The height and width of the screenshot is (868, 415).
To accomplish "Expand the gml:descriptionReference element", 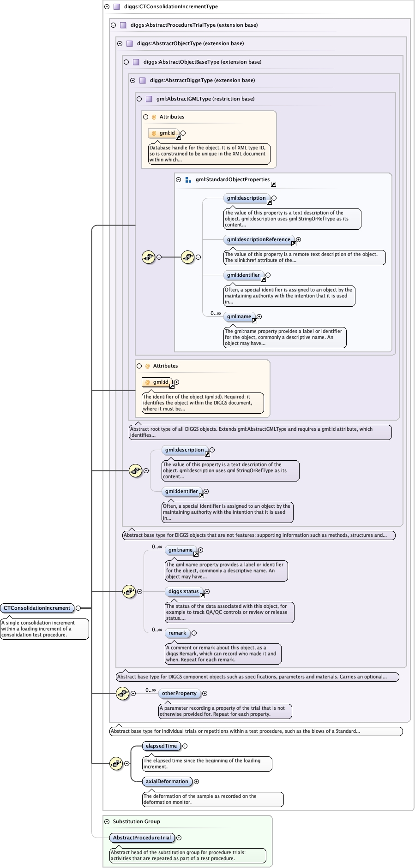I will coord(298,240).
